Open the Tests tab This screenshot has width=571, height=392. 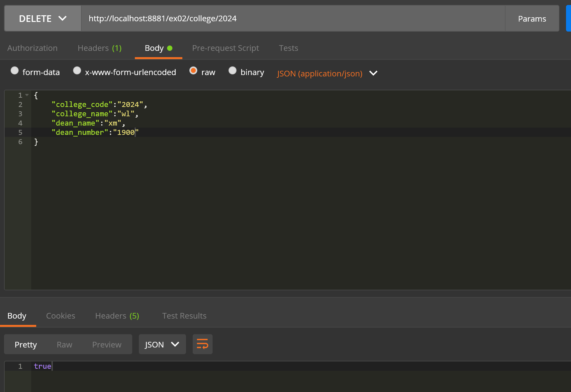[289, 48]
